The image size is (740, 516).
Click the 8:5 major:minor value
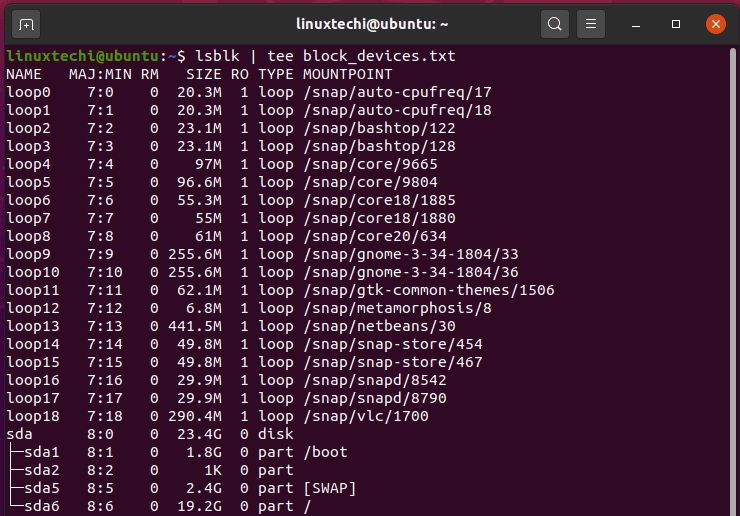(x=100, y=488)
